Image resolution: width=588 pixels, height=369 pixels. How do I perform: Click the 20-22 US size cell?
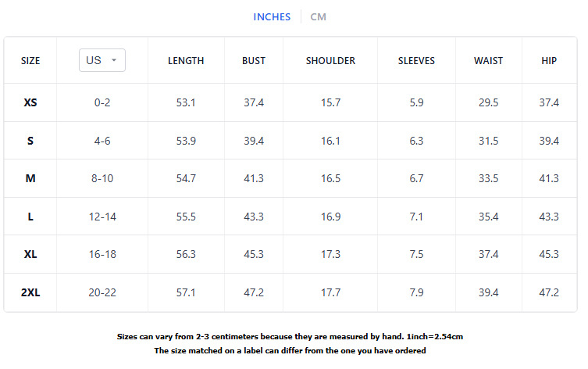click(102, 292)
